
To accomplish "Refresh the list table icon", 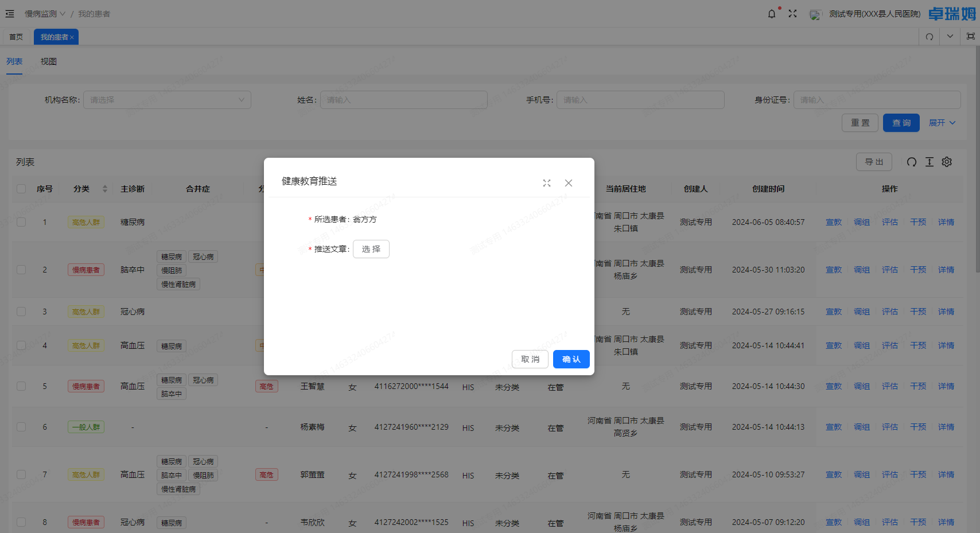I will [912, 162].
